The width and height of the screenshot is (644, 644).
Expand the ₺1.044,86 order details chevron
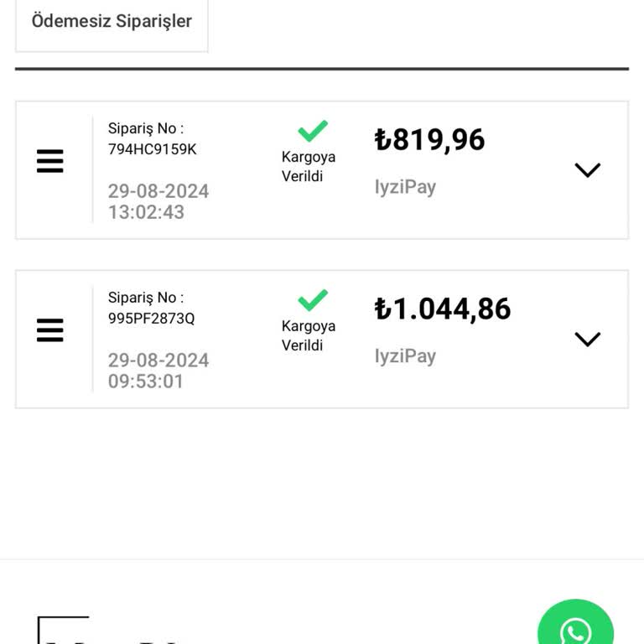coord(587,340)
